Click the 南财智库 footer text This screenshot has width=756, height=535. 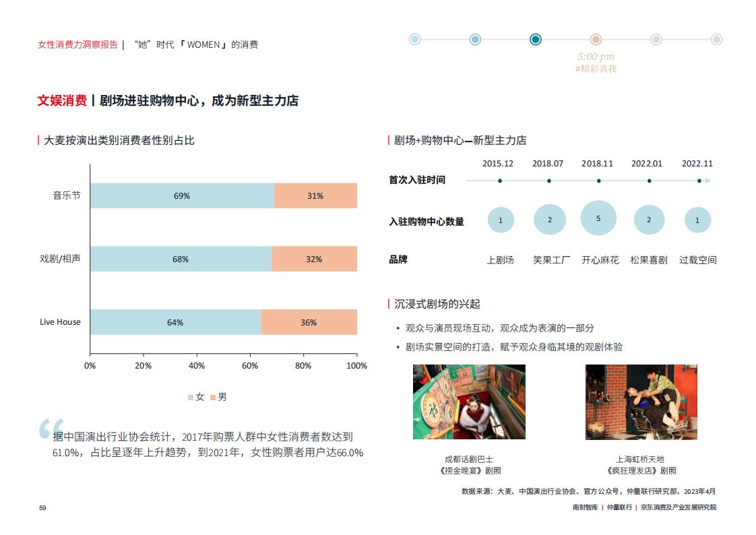click(585, 507)
